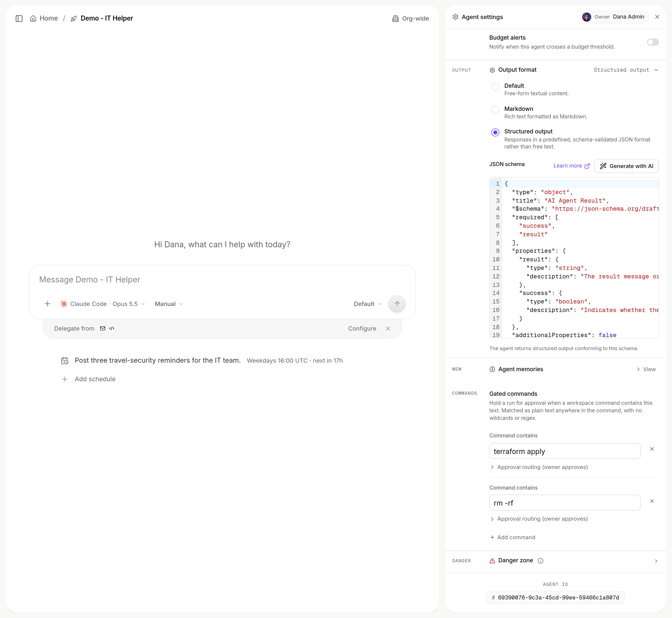Toggle the sidebar panel icon
This screenshot has width=672, height=618.
pos(19,18)
